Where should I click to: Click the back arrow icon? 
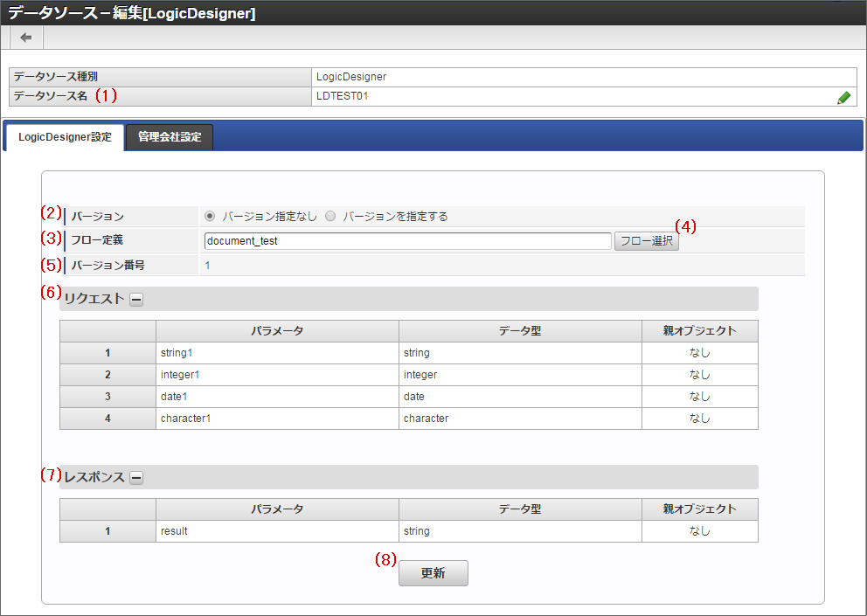[x=26, y=38]
